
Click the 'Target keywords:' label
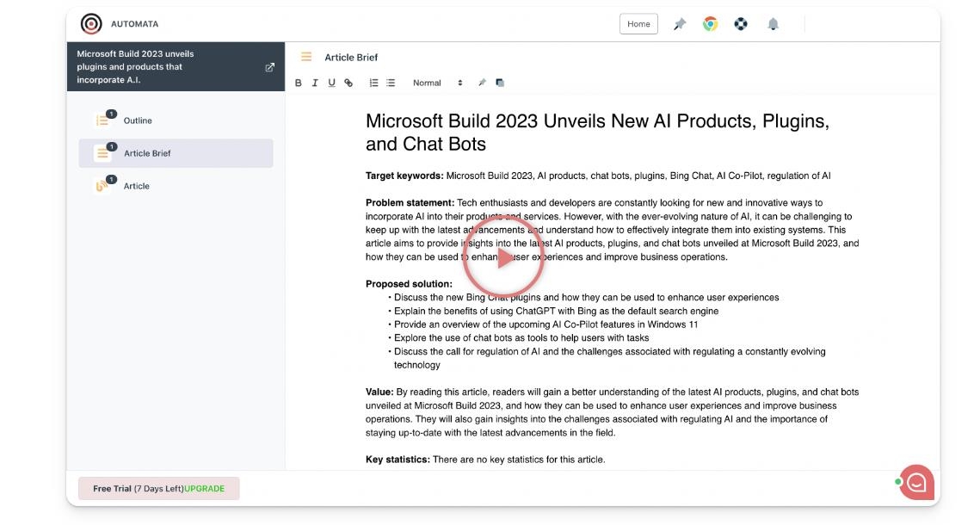404,176
